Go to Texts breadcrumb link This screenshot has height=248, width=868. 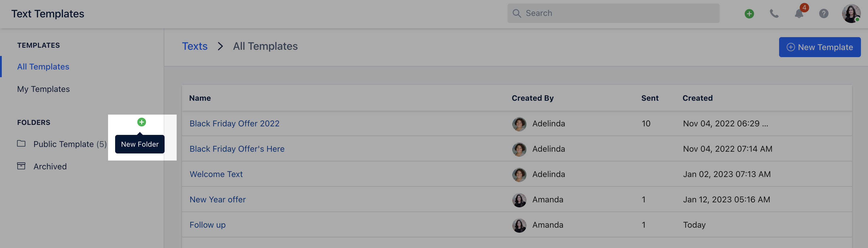tap(195, 46)
